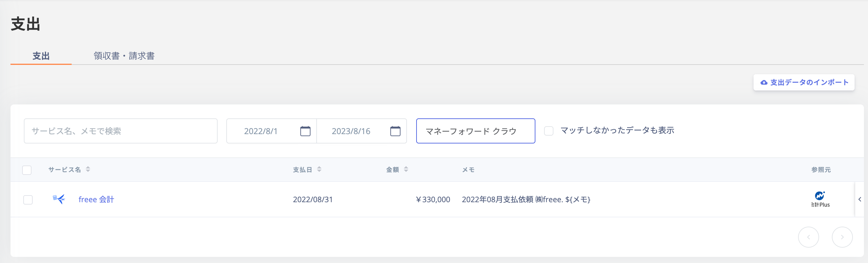Screen dimensions: 868x263
Task: Toggle the select-all checkbox in the table header
Action: (x=27, y=170)
